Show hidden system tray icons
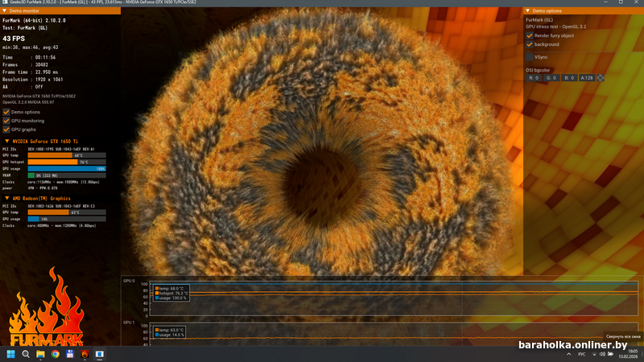 [x=569, y=354]
